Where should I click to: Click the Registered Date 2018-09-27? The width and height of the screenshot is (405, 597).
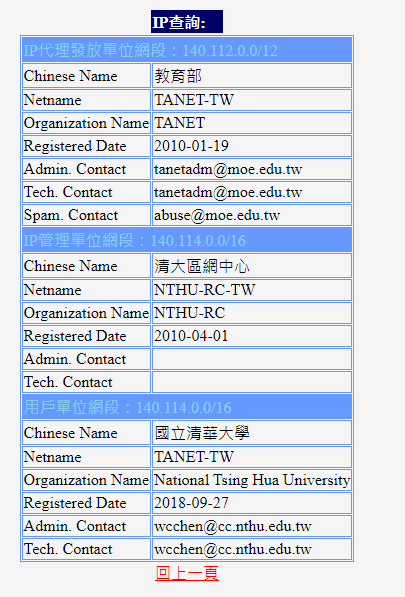[191, 503]
